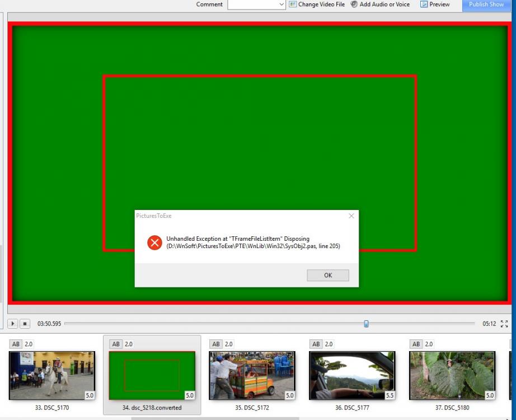The height and width of the screenshot is (420, 516).
Task: Toggle fullscreen preview icon beside 05:12
Action: (504, 324)
